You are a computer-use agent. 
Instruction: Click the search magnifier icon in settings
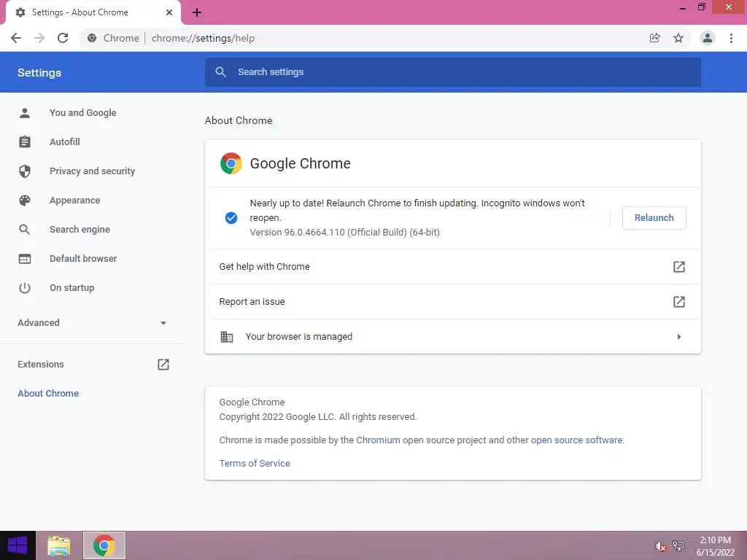(220, 72)
